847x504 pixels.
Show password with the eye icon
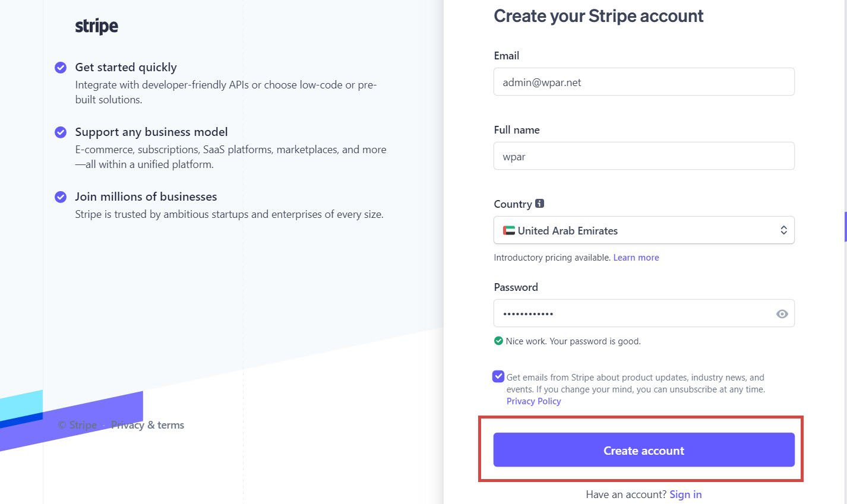coord(782,314)
